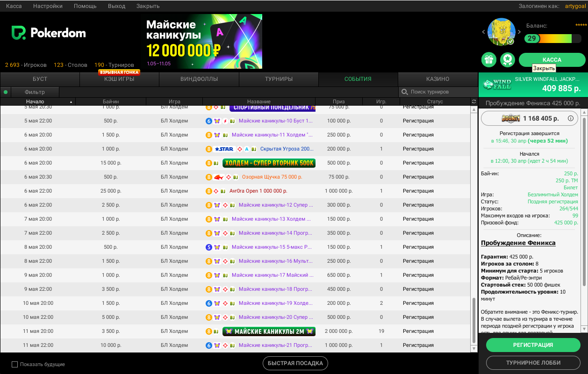Image resolution: width=588 pixels, height=374 pixels.
Task: Sort by Статус column header
Action: click(x=435, y=101)
